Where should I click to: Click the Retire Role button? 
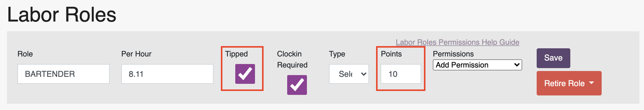569,83
